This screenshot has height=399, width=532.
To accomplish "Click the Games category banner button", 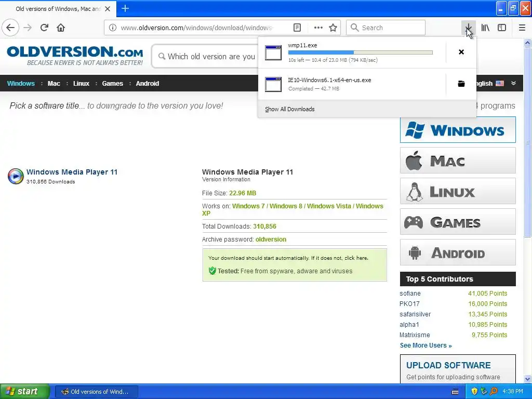I will (x=458, y=222).
